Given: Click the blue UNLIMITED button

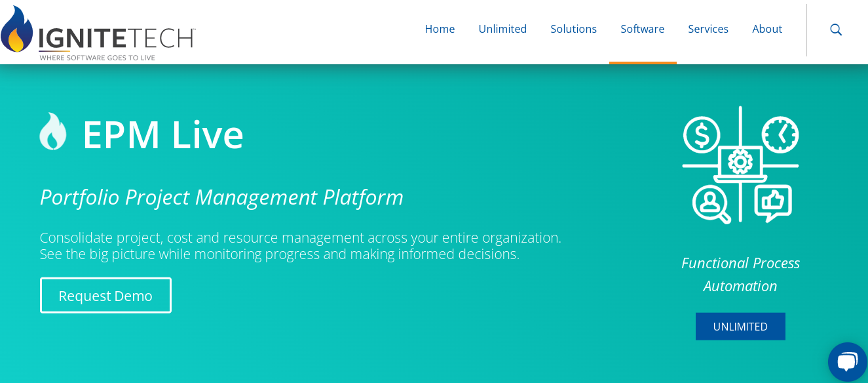Looking at the screenshot, I should [x=740, y=327].
